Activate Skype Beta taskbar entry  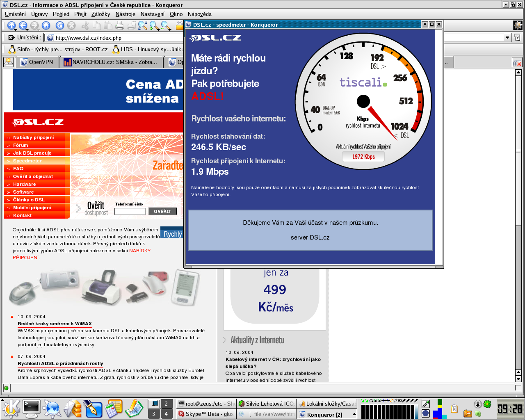(x=206, y=414)
